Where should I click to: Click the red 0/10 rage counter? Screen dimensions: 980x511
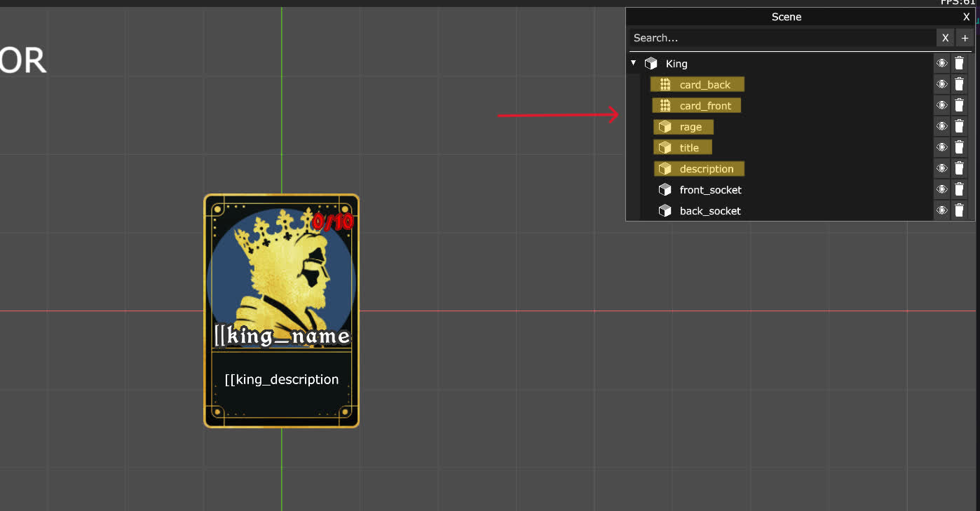333,222
